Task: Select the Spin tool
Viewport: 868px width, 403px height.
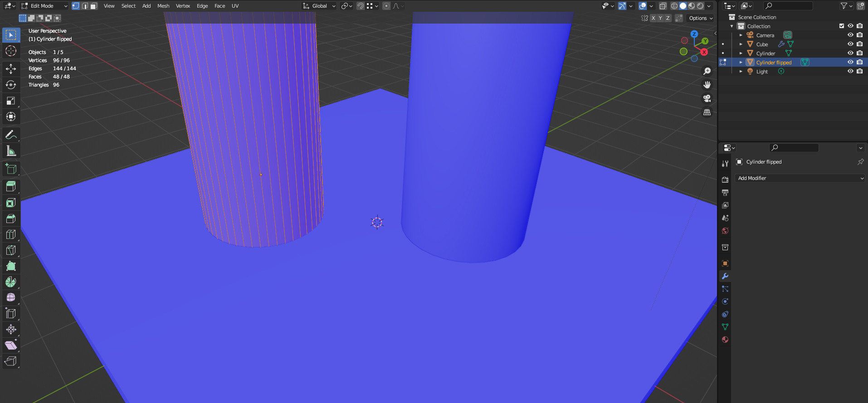Action: click(11, 282)
